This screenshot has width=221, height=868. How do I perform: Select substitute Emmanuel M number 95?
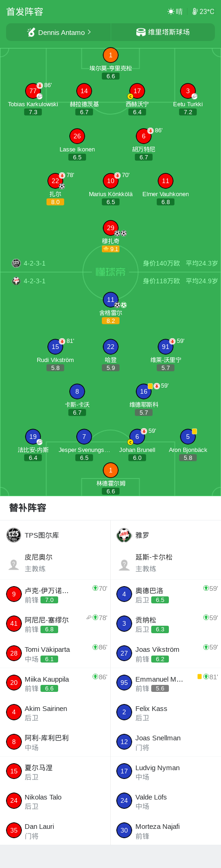pos(166,683)
